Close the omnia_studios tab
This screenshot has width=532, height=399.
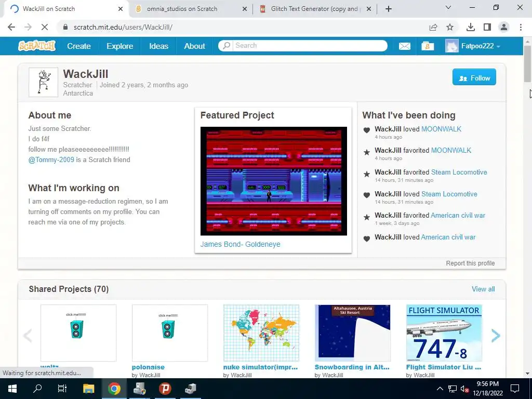click(245, 9)
